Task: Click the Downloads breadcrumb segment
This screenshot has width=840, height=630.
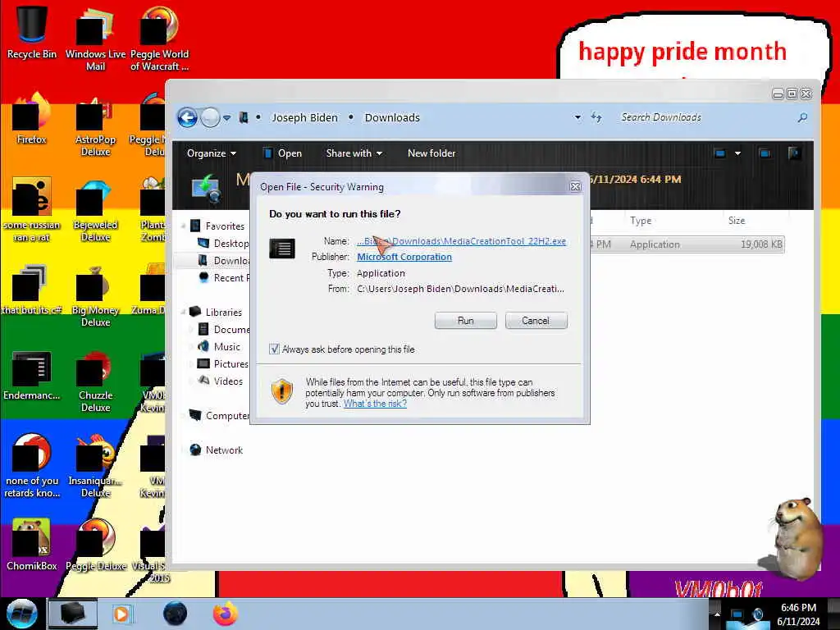Action: tap(392, 117)
